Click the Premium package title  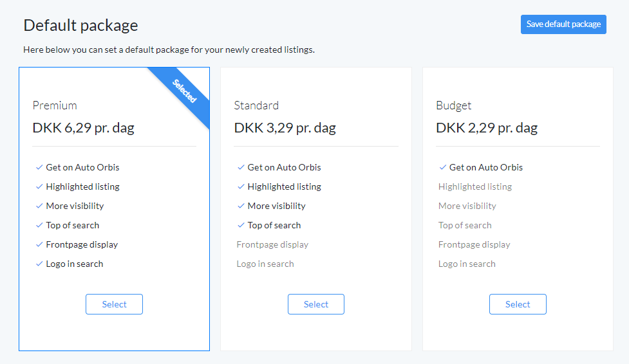coord(55,105)
